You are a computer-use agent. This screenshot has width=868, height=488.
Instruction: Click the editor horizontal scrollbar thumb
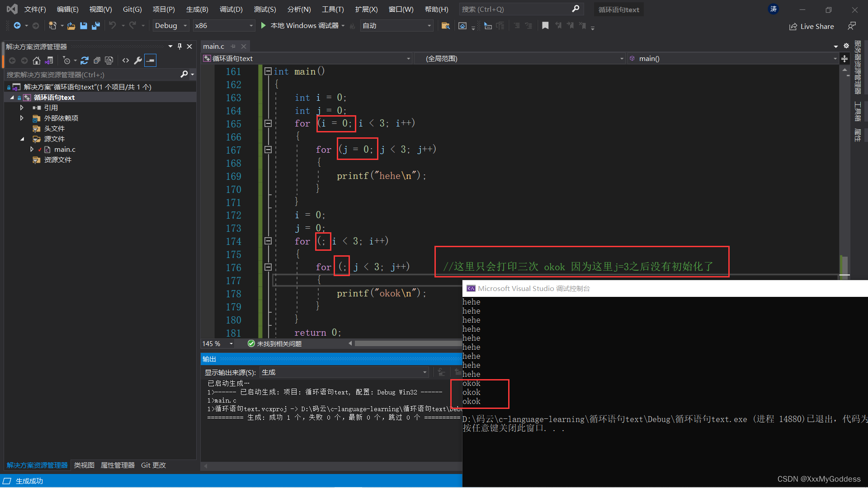[x=409, y=343]
